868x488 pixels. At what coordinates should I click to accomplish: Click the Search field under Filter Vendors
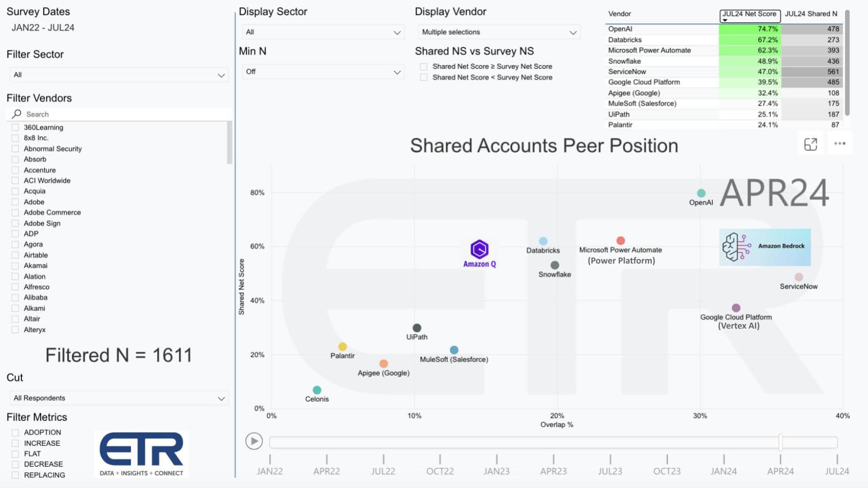tap(122, 114)
